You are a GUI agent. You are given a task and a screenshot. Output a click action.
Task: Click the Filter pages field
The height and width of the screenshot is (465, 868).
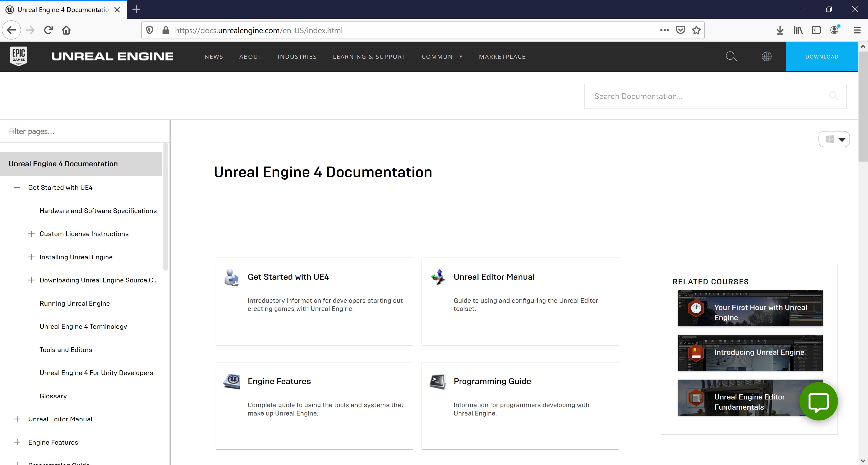coord(67,131)
